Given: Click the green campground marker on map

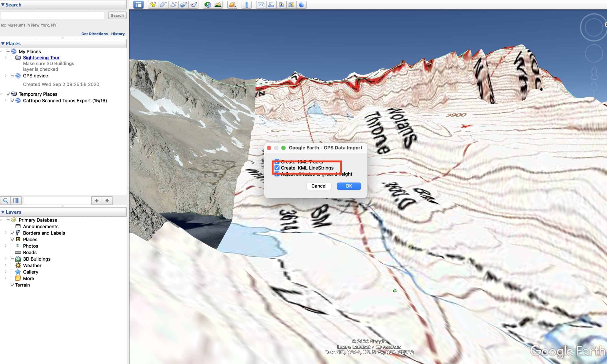Looking at the screenshot, I should (395, 290).
